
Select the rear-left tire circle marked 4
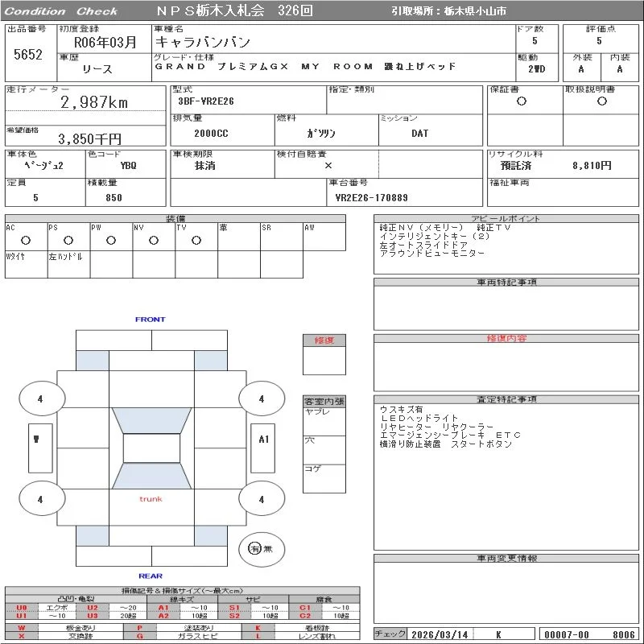click(42, 498)
